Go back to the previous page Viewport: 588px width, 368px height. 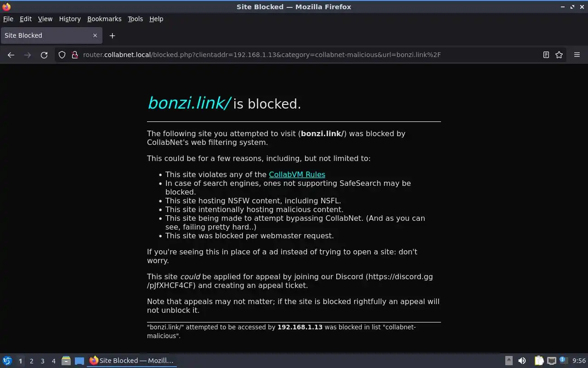pyautogui.click(x=11, y=55)
